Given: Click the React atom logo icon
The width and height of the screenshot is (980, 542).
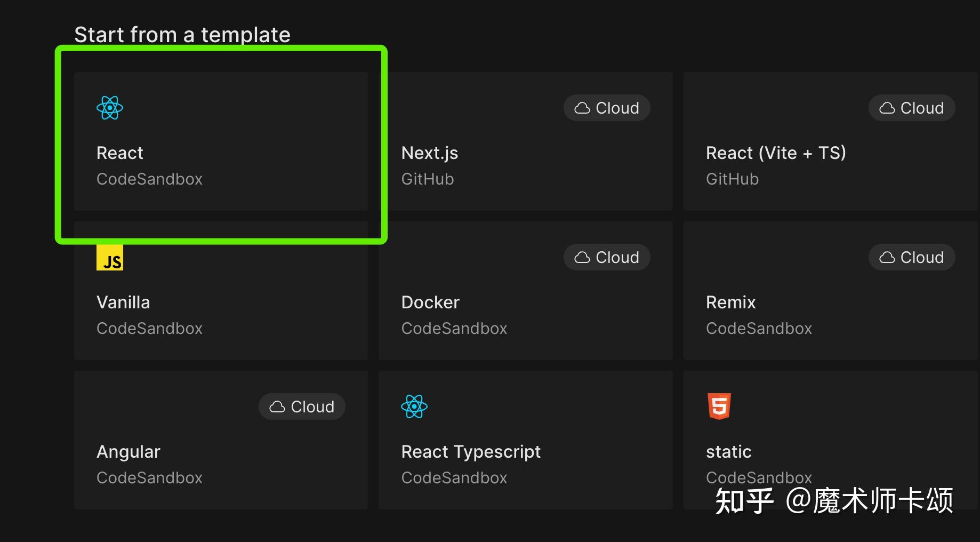Looking at the screenshot, I should tap(109, 107).
